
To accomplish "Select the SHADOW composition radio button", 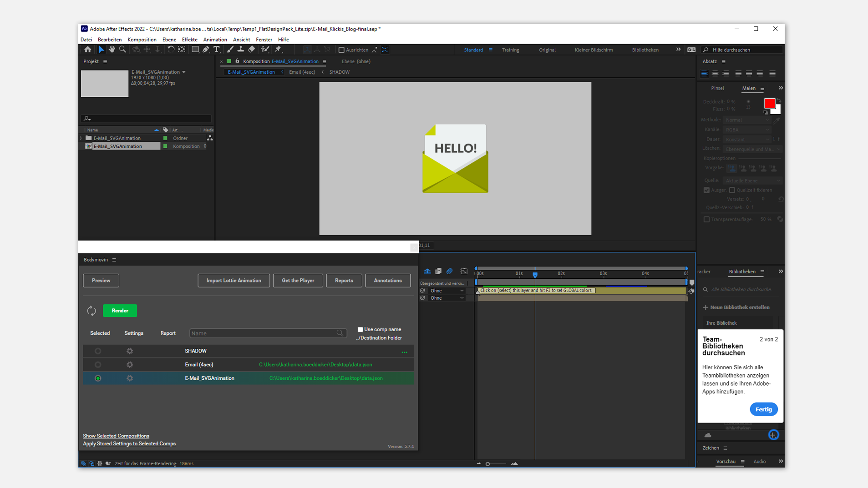I will tap(98, 351).
